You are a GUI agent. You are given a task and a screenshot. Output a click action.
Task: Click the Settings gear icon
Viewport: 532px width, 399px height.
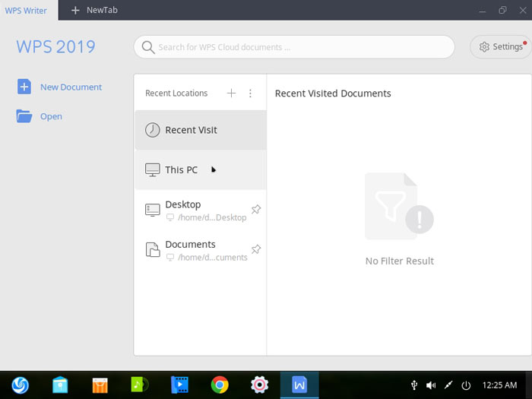[484, 47]
